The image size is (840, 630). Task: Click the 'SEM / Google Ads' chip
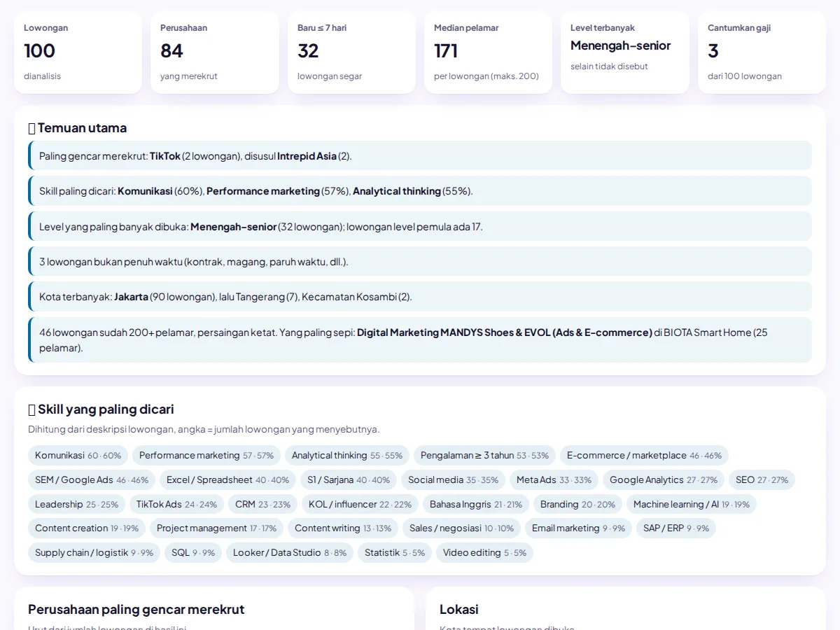click(x=92, y=480)
